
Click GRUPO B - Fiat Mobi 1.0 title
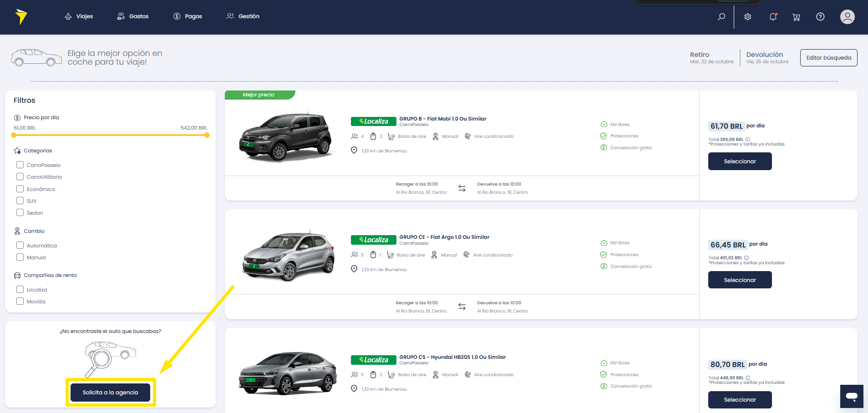443,119
